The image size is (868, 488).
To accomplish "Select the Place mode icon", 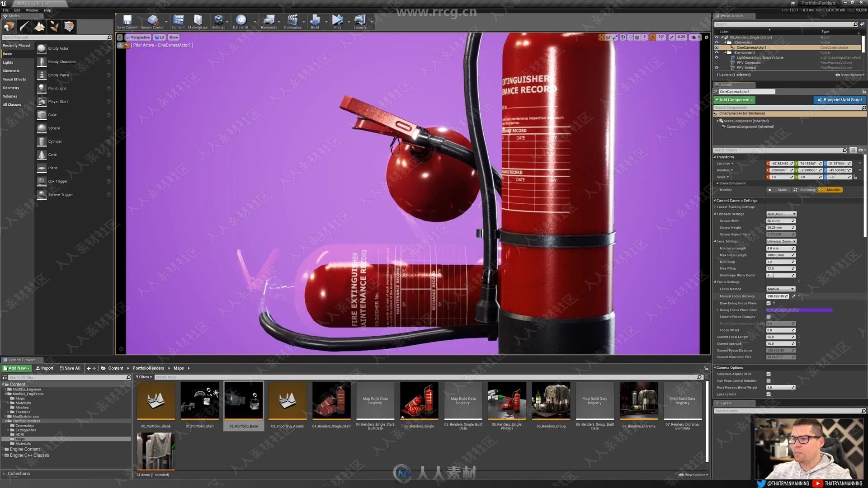I will pos(9,27).
